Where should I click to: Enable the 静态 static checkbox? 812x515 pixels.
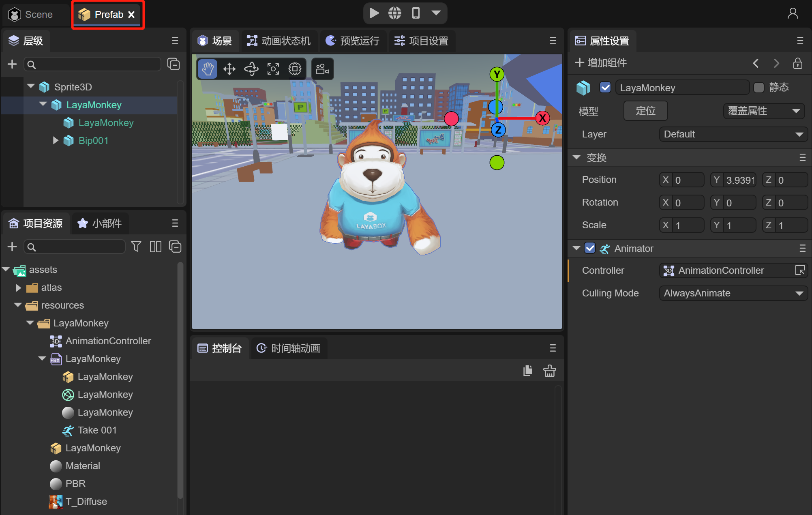pyautogui.click(x=758, y=88)
